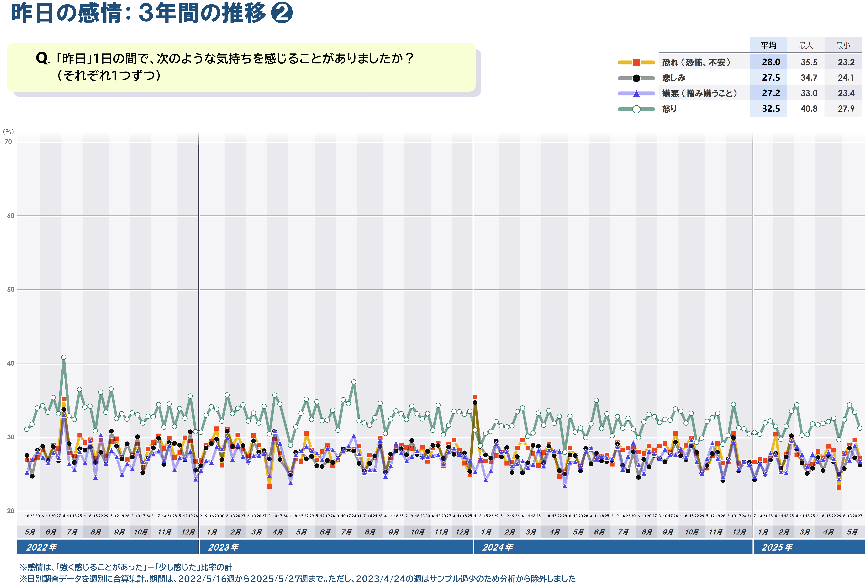This screenshot has height=588, width=868.
Task: Click the 2023年 year bar
Action: coord(336,547)
